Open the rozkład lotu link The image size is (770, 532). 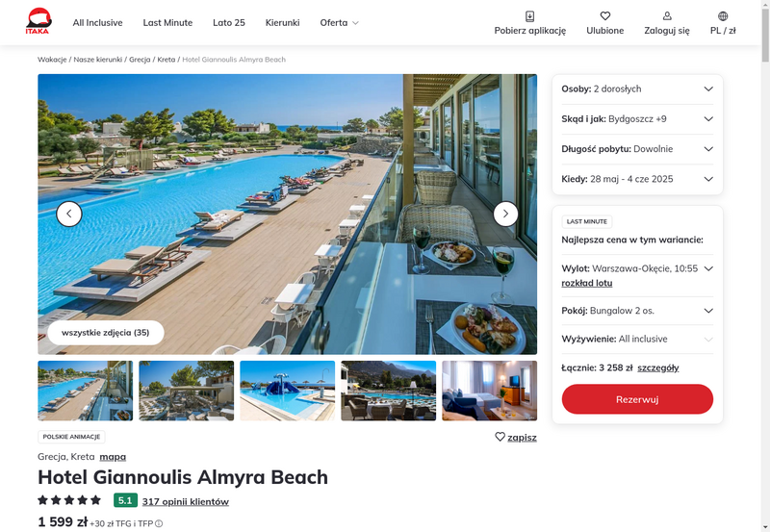[x=587, y=283]
